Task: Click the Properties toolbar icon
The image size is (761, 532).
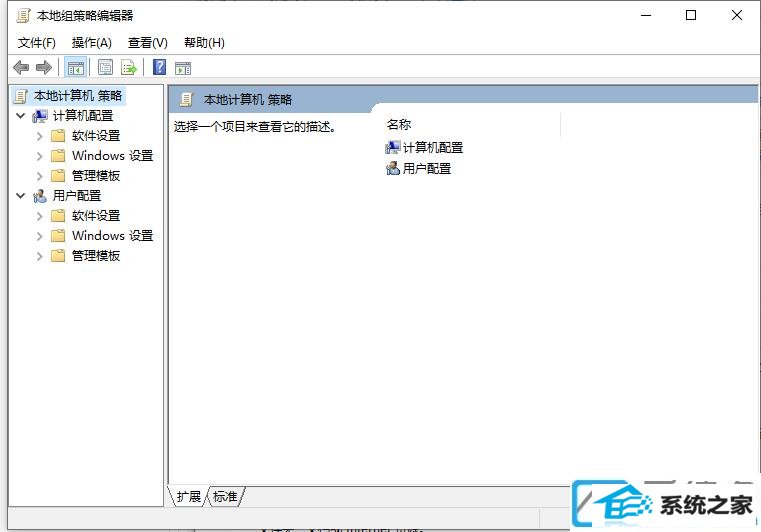Action: (x=105, y=67)
